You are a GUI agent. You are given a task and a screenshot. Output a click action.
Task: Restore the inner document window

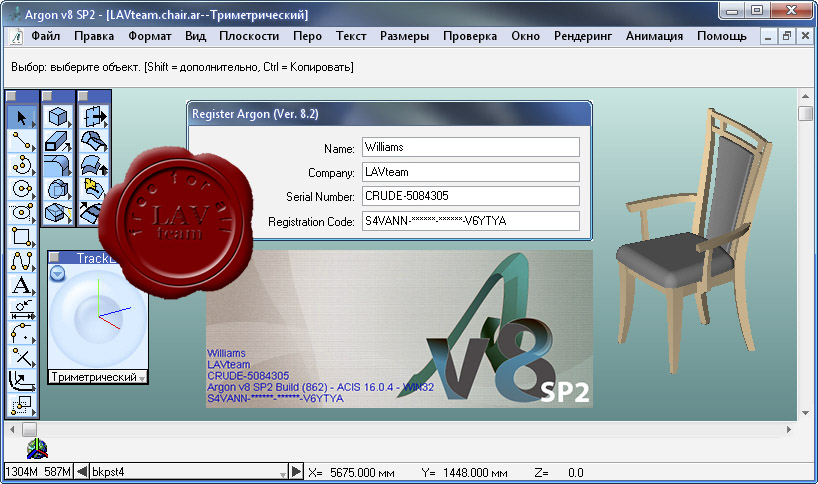786,36
